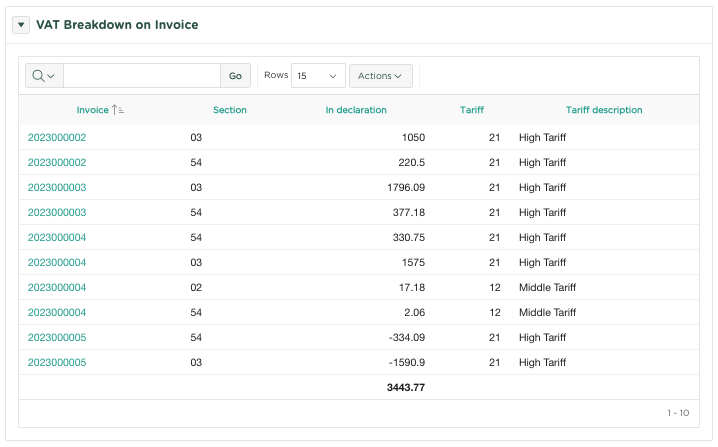Click the ascending sort icon beside Invoice
Image resolution: width=718 pixels, height=447 pixels.
tap(118, 110)
